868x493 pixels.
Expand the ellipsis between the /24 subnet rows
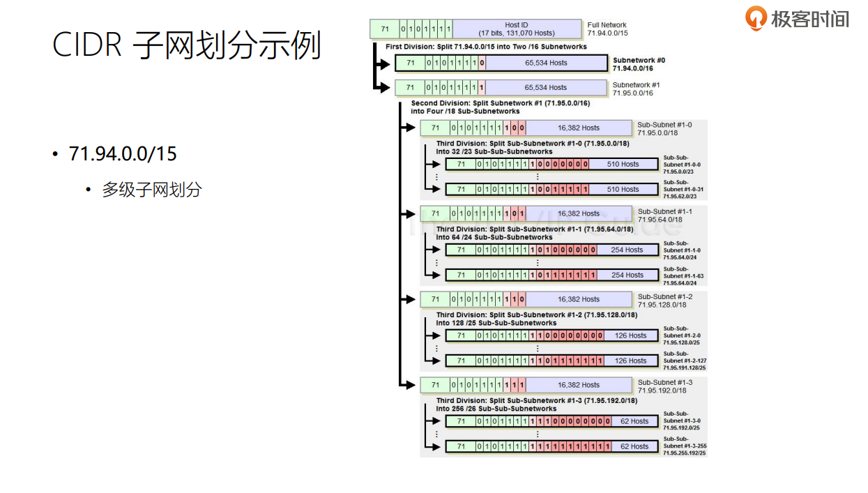pos(537,261)
